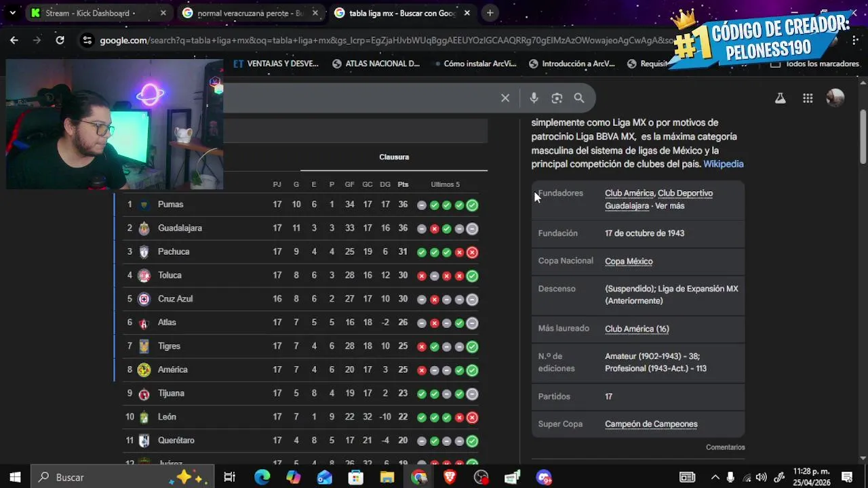Click the taskbar Buscar search box
The width and height of the screenshot is (868, 488).
(123, 477)
